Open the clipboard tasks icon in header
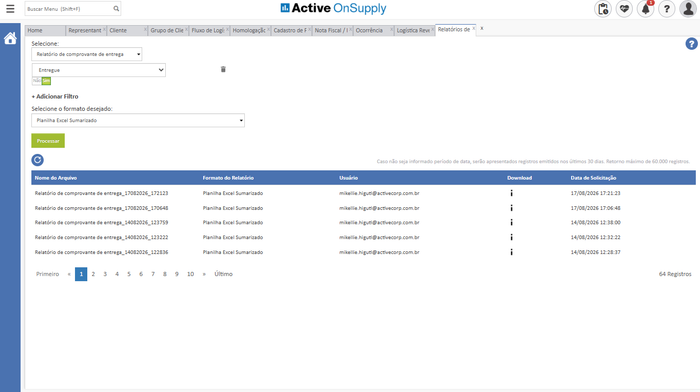The width and height of the screenshot is (700, 392). click(603, 8)
